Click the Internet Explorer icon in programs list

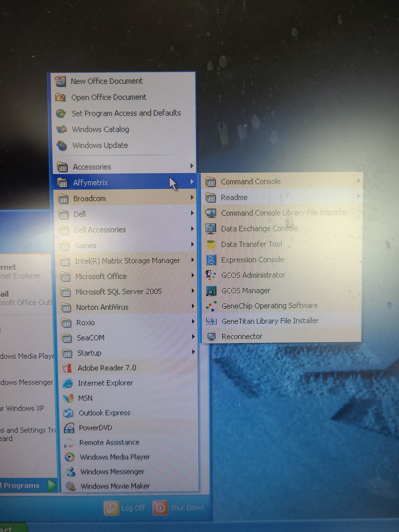pyautogui.click(x=68, y=383)
